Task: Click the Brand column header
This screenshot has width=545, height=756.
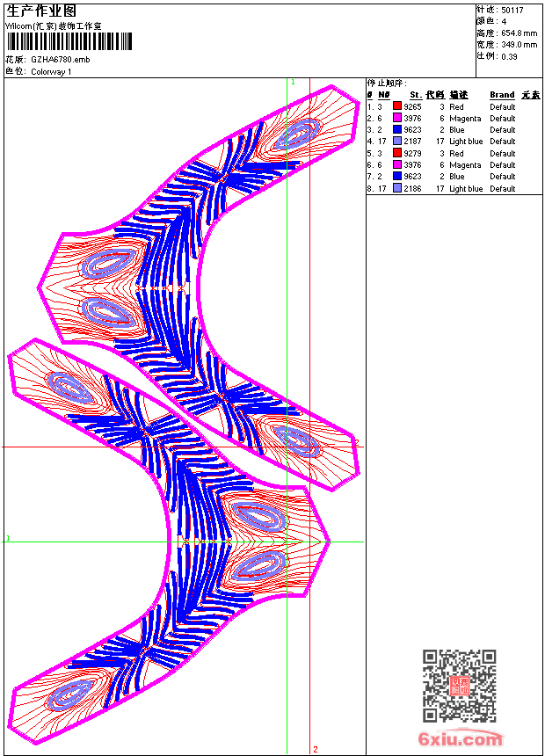Action: [x=502, y=95]
